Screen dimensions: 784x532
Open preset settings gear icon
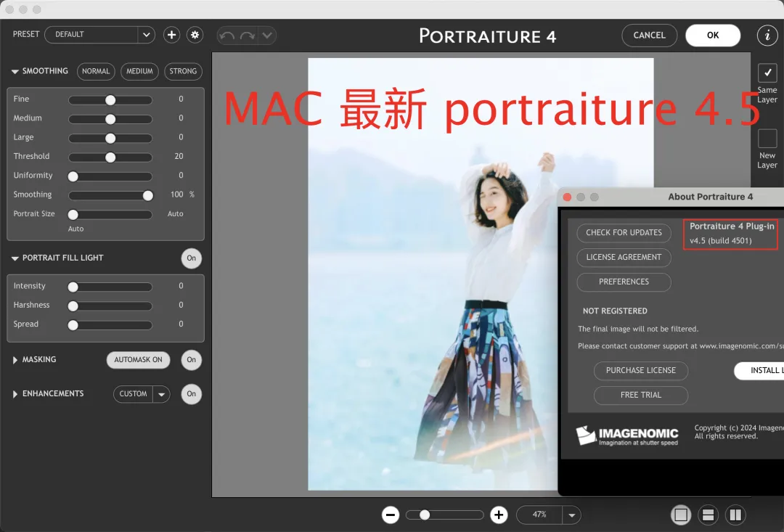click(x=195, y=35)
